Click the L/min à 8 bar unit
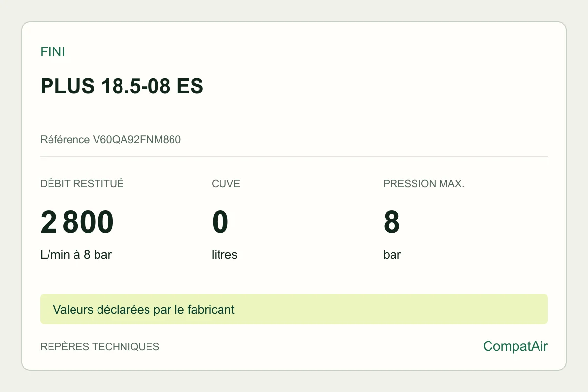588x392 pixels. click(x=76, y=255)
